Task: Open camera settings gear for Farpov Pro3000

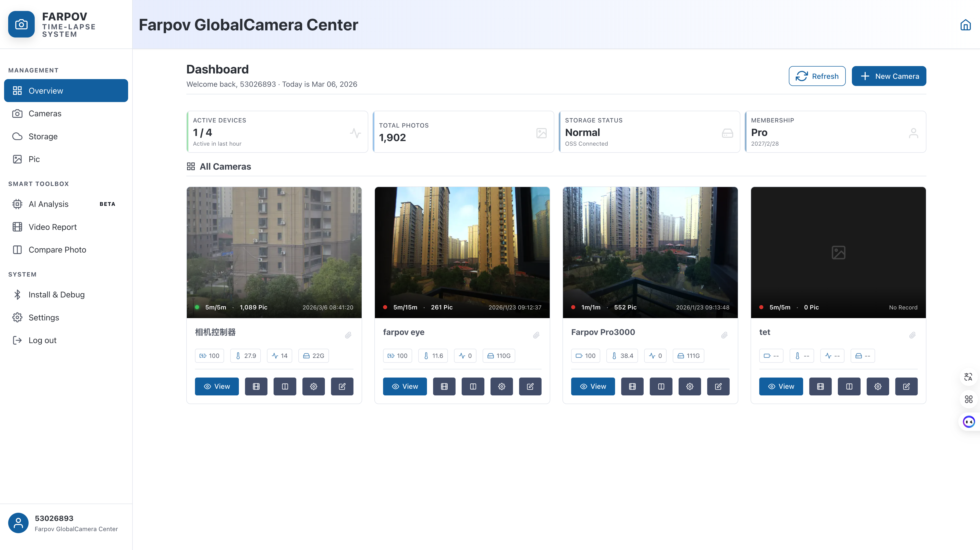Action: coord(690,386)
